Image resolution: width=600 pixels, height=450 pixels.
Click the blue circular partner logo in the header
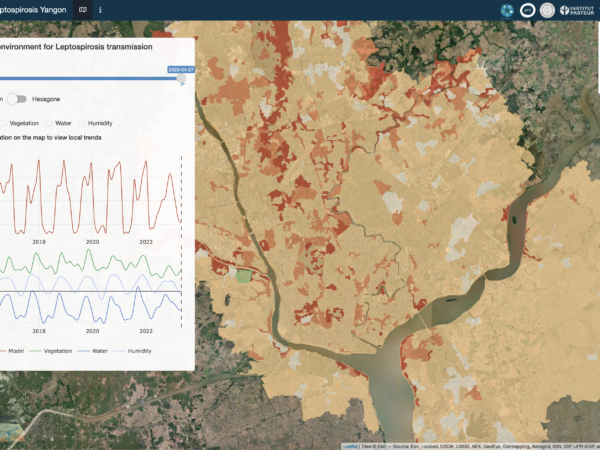[x=507, y=10]
